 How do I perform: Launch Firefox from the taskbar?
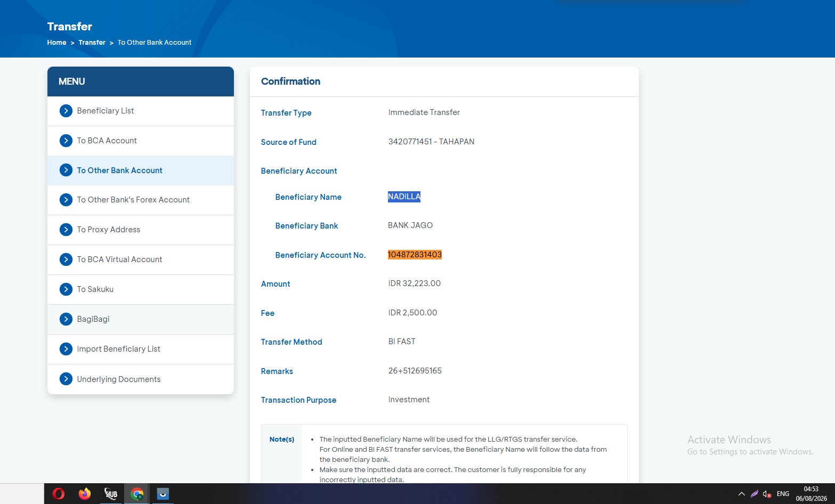point(85,494)
